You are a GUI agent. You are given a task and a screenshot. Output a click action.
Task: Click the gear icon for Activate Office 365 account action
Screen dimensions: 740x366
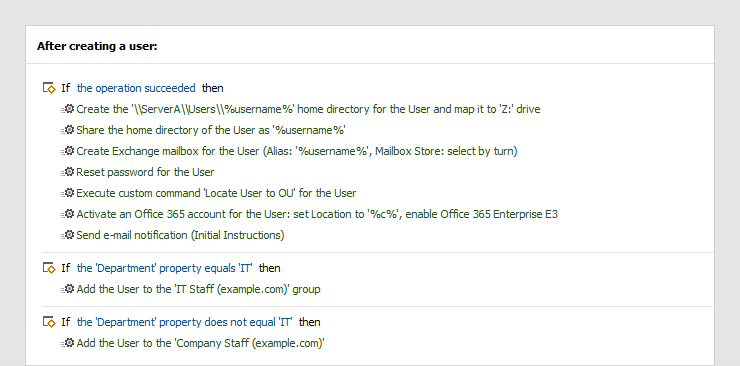coord(69,214)
